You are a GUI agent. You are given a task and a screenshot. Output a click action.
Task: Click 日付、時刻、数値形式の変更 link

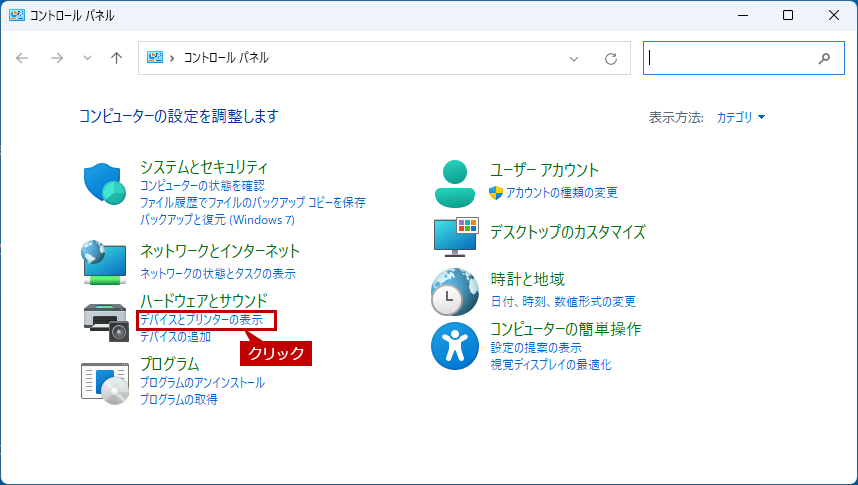click(563, 302)
